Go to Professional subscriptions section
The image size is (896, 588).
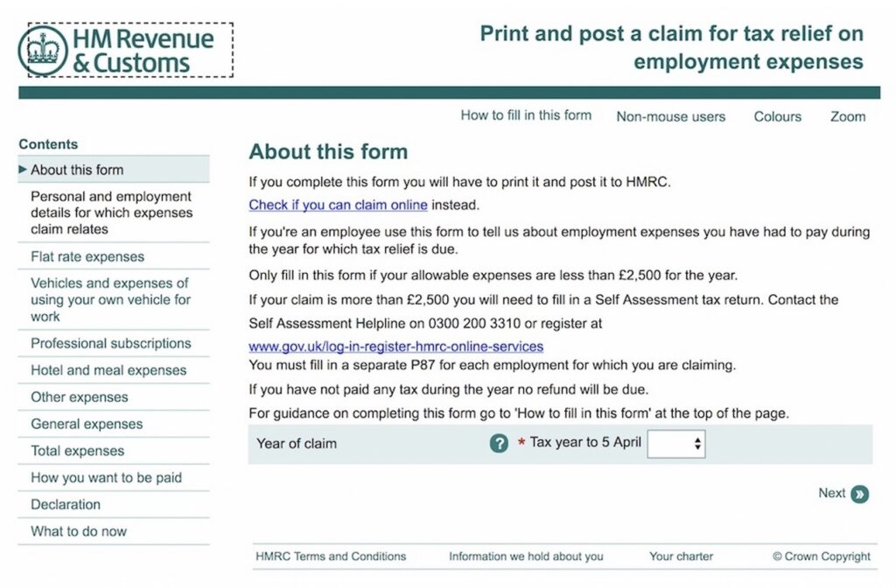click(110, 343)
